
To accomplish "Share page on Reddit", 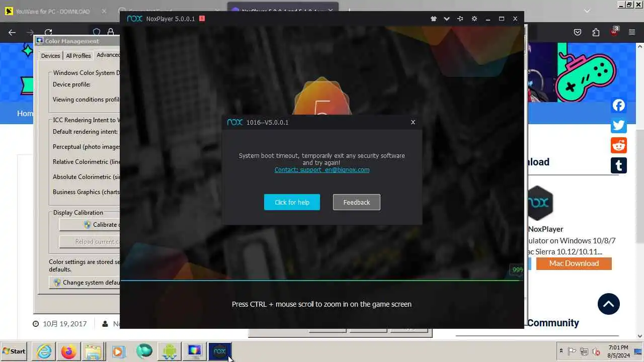I will click(619, 145).
